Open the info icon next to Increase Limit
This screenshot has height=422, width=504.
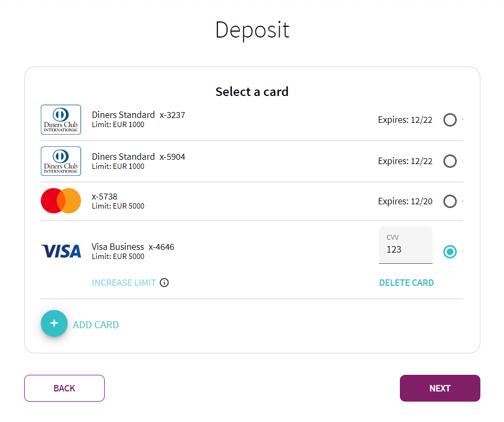164,283
